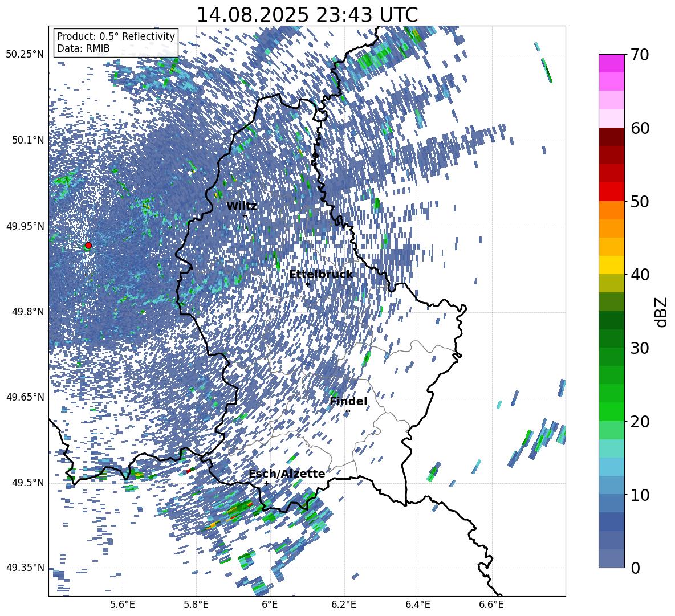Click the 49.5°N latitude label

27,483
